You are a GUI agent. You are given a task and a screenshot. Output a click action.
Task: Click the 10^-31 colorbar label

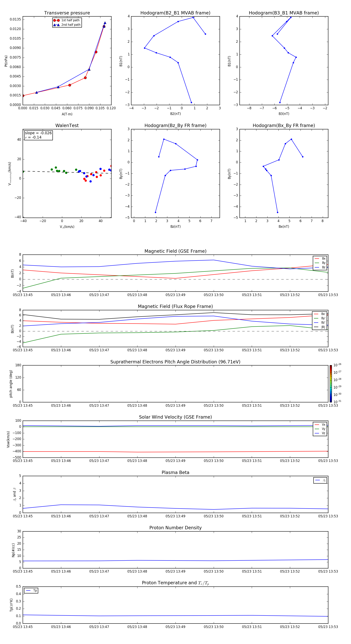pyautogui.click(x=337, y=402)
